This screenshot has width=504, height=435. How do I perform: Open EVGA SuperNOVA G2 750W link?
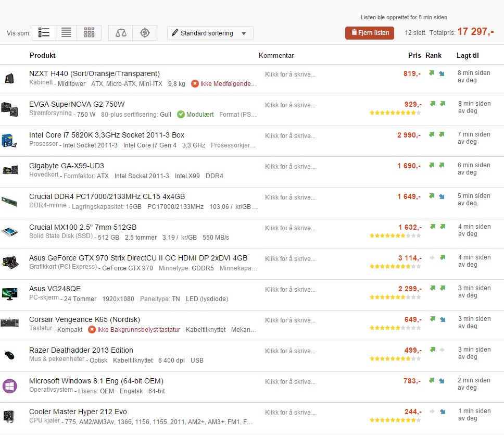point(77,104)
